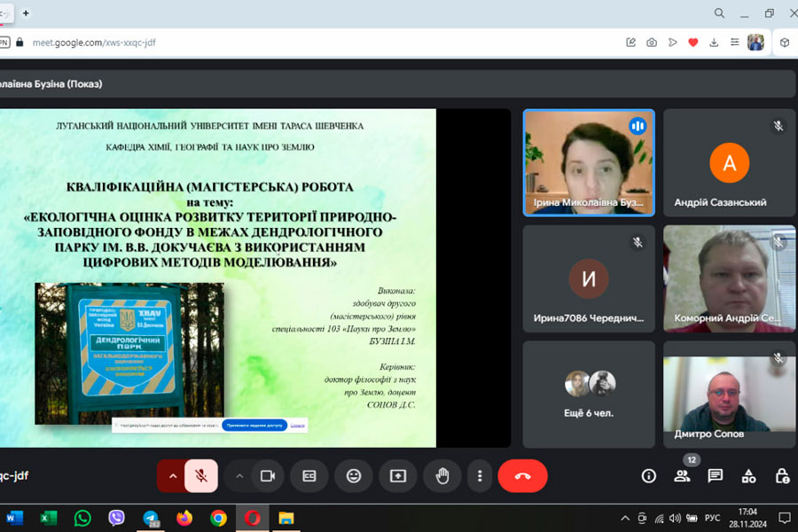Open host controls lock icon
Image resolution: width=798 pixels, height=532 pixels.
[x=782, y=476]
